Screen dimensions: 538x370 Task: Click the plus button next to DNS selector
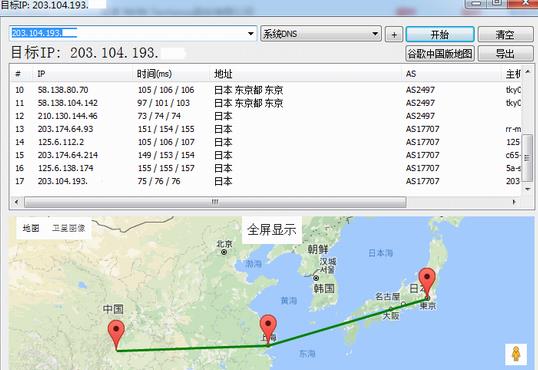click(x=394, y=35)
